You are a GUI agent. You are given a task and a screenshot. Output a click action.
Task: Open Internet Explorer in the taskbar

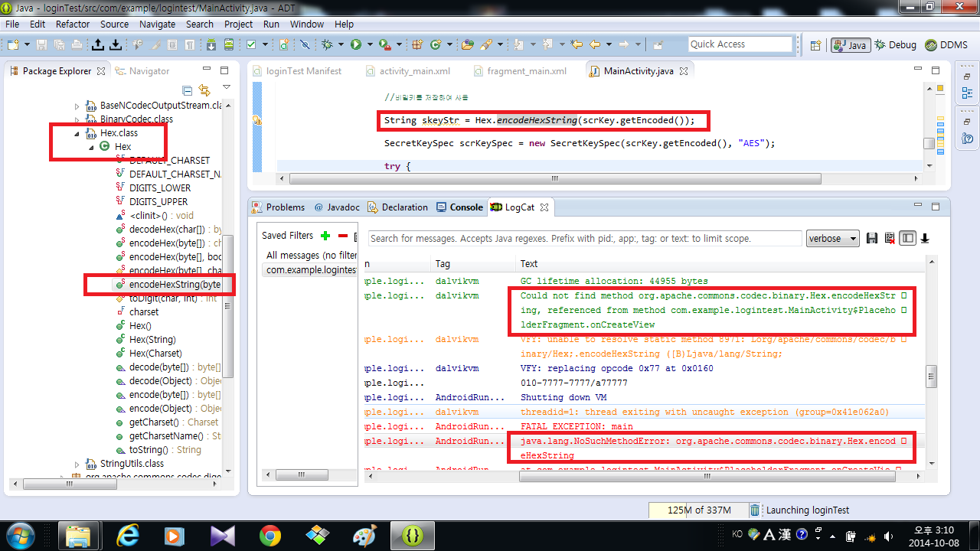point(127,536)
